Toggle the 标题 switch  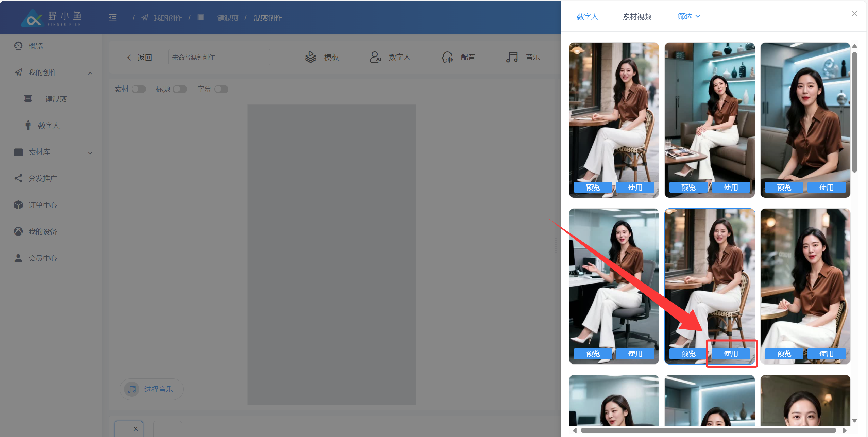[180, 89]
